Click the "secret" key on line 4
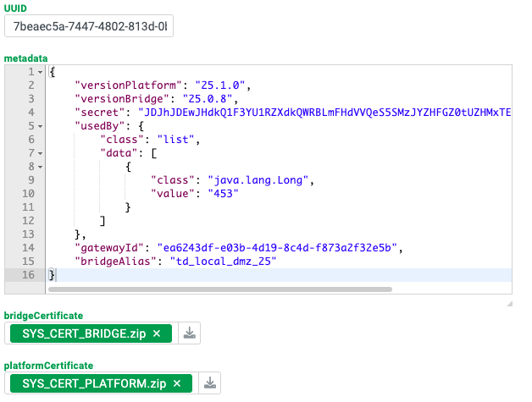 click(100, 113)
